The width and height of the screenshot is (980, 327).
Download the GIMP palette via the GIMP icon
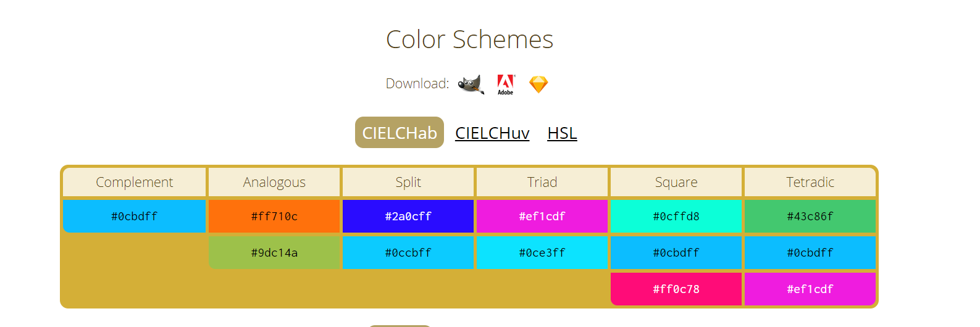[471, 85]
